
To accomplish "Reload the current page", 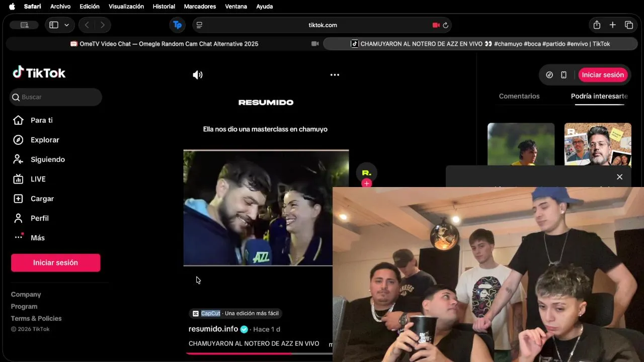I will pos(445,25).
